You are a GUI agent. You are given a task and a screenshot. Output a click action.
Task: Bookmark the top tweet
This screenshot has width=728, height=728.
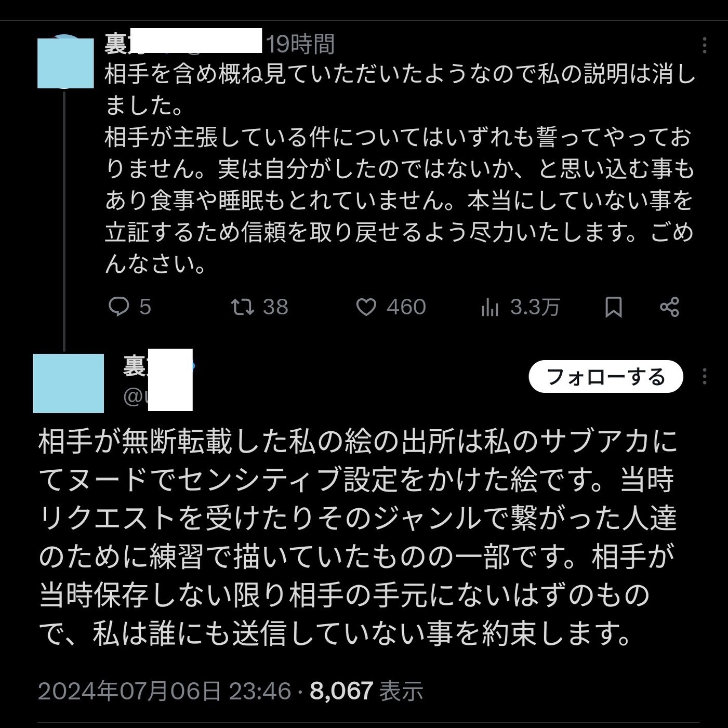click(614, 307)
